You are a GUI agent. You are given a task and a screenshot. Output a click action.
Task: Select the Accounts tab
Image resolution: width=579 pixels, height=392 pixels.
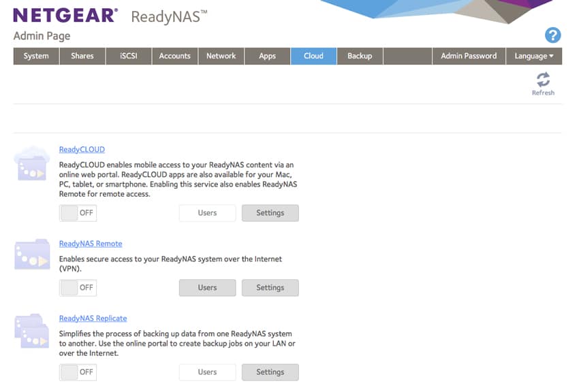pyautogui.click(x=174, y=56)
